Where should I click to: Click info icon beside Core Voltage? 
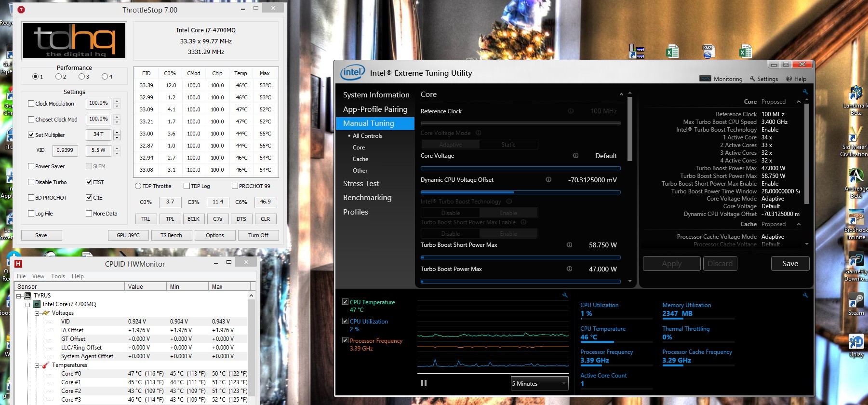pos(575,156)
